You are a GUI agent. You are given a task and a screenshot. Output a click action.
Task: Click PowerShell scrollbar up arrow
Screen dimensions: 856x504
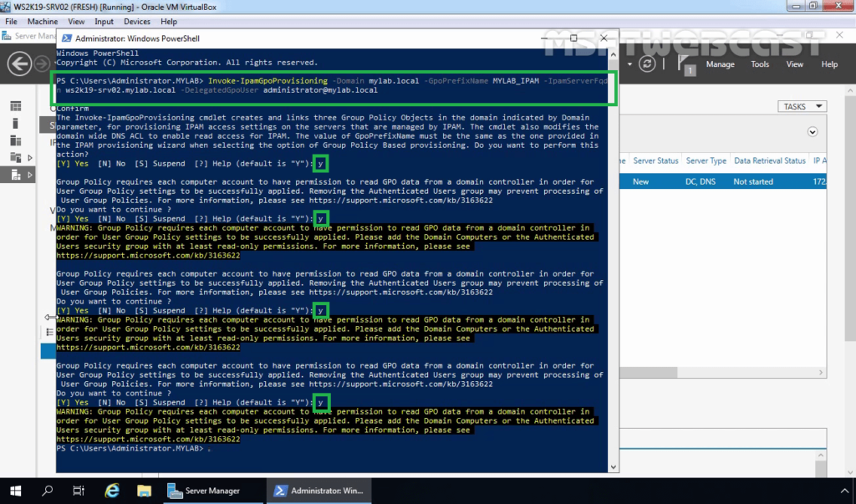pyautogui.click(x=613, y=54)
